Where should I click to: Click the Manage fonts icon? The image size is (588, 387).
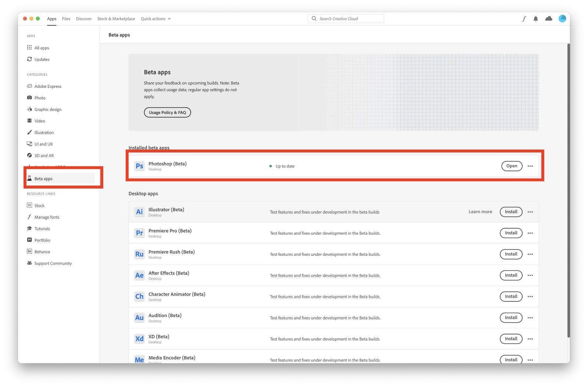[29, 217]
